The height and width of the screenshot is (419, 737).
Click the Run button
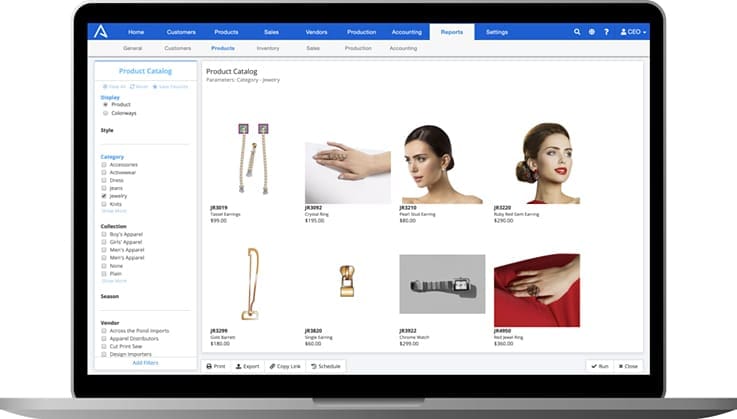pyautogui.click(x=599, y=366)
